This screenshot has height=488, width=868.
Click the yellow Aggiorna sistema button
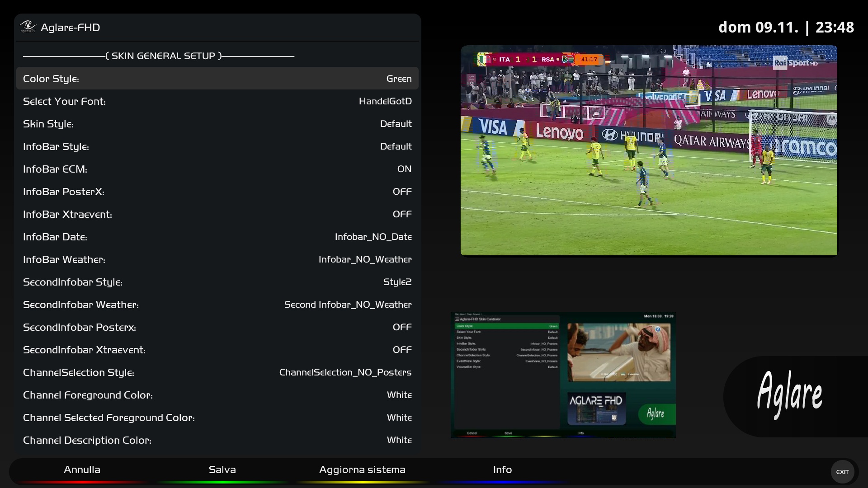[362, 470]
